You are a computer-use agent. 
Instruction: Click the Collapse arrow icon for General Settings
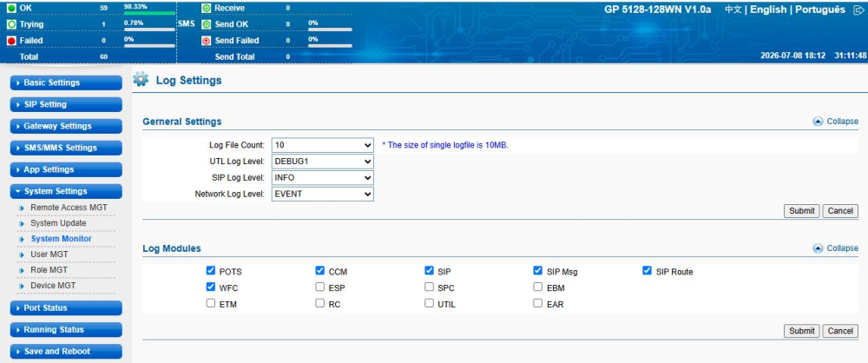[x=818, y=122]
